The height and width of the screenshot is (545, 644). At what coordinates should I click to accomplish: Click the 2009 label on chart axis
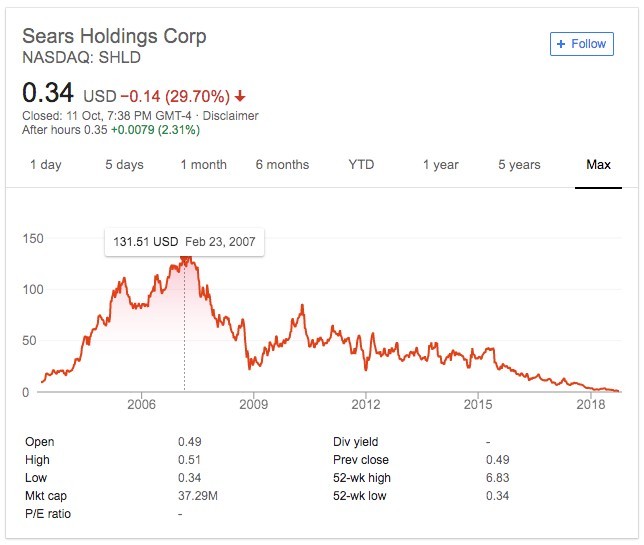(x=254, y=405)
